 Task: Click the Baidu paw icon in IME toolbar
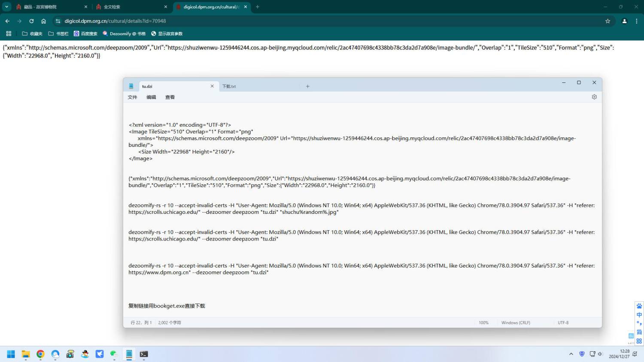tap(639, 306)
